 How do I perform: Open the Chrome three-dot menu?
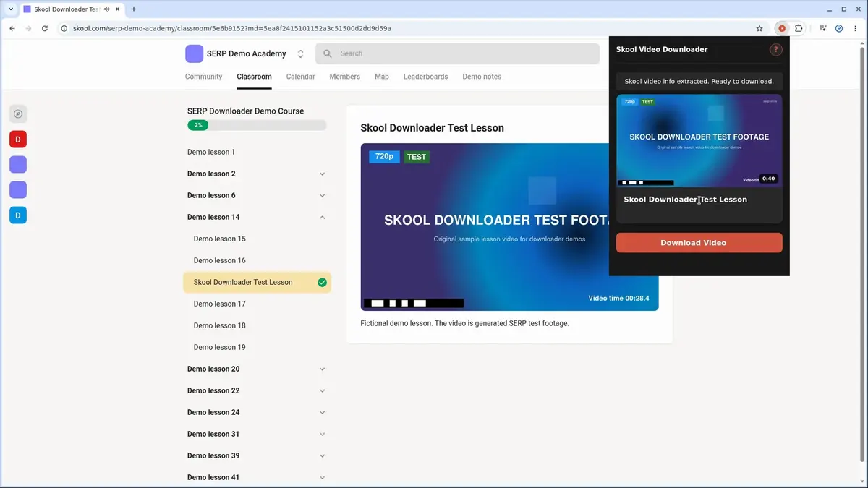pyautogui.click(x=855, y=28)
